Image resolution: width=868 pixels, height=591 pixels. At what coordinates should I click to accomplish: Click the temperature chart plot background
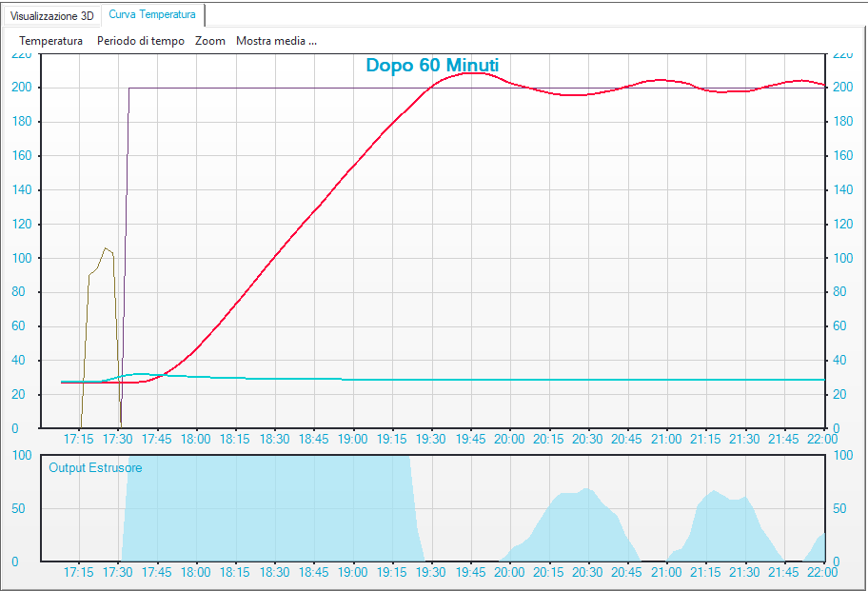click(619, 286)
